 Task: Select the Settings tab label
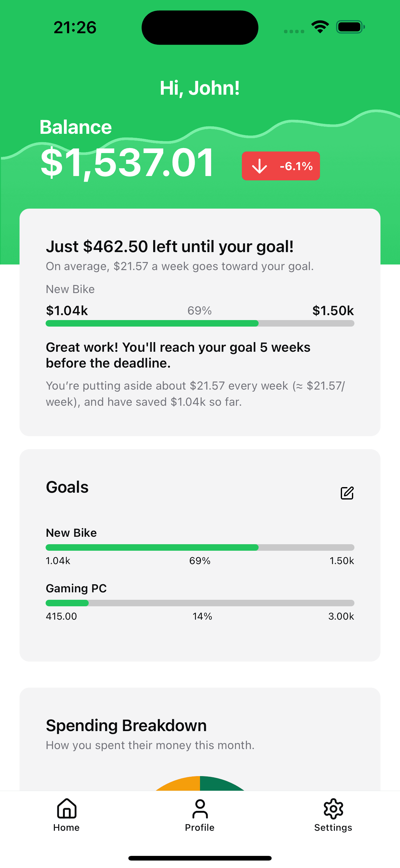[333, 828]
